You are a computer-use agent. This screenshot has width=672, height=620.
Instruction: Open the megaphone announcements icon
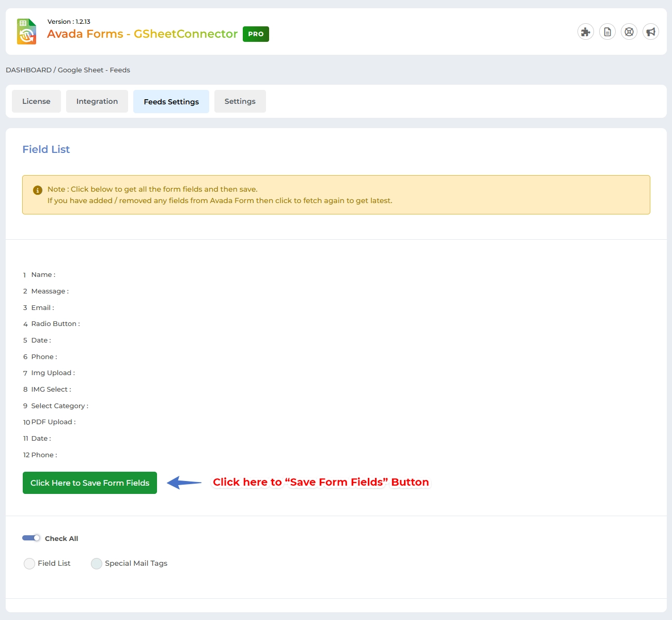(651, 32)
